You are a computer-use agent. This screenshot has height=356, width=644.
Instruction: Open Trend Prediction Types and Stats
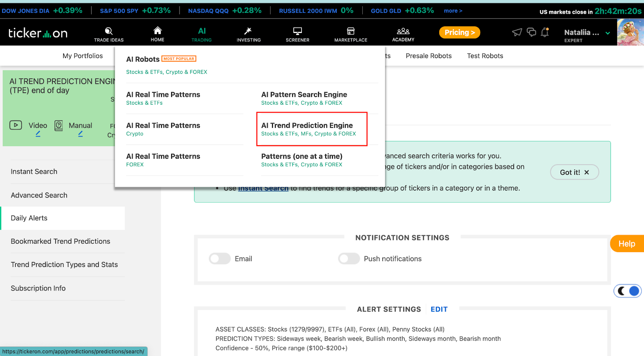click(64, 265)
